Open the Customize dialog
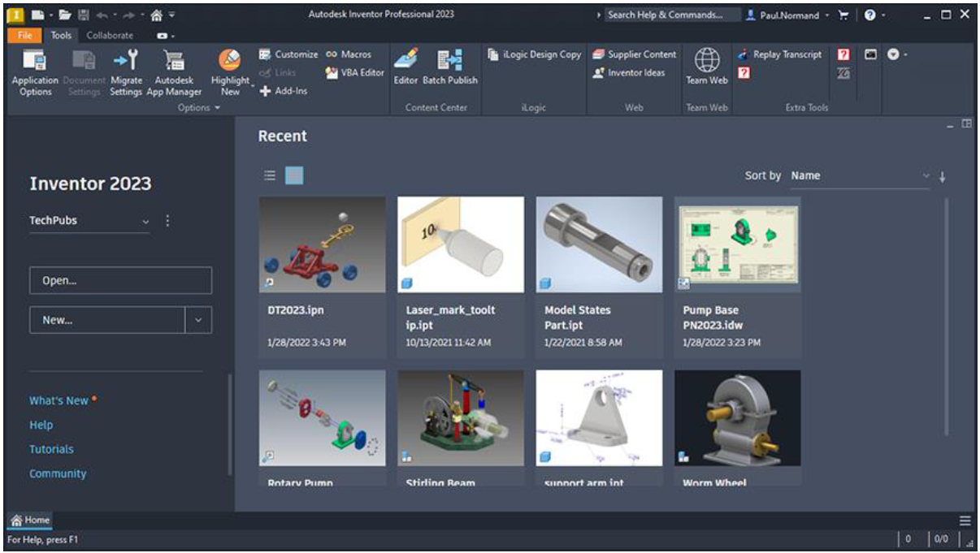 [288, 54]
